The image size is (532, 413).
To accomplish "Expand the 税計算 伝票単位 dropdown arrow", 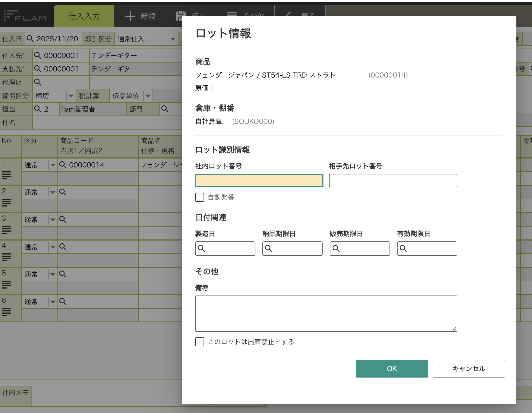I will pyautogui.click(x=148, y=96).
